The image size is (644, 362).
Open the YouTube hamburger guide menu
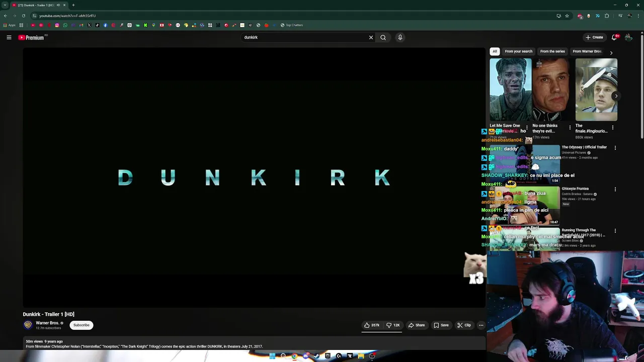[x=9, y=37]
